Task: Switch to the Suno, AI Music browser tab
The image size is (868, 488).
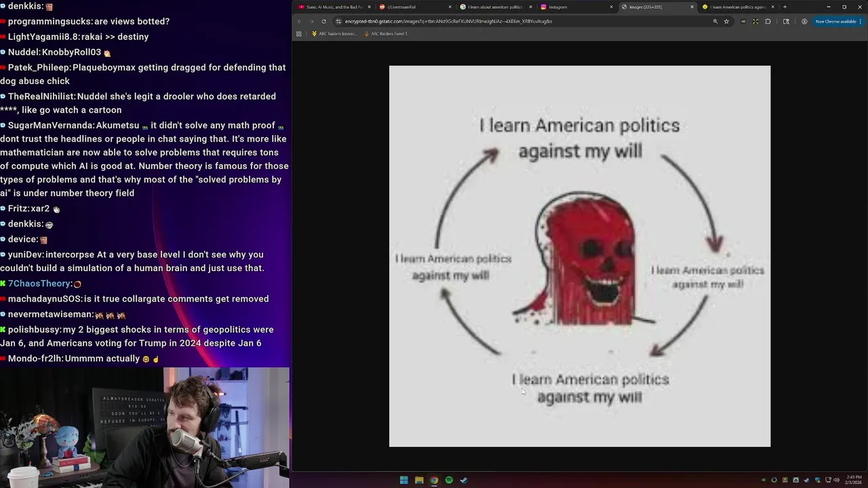Action: pyautogui.click(x=334, y=7)
